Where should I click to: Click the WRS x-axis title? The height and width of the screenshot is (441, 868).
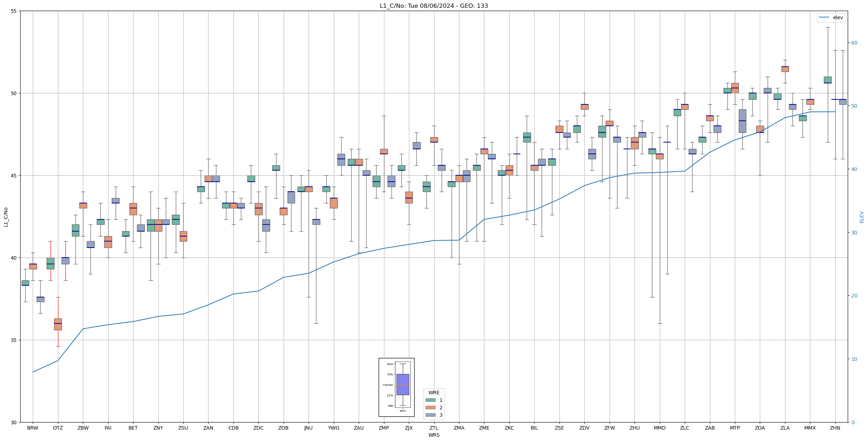[x=434, y=435]
